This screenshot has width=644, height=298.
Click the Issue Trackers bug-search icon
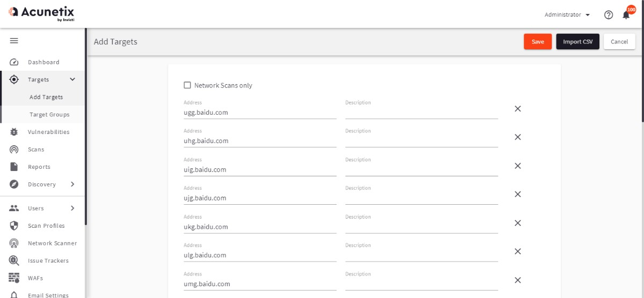pyautogui.click(x=14, y=260)
